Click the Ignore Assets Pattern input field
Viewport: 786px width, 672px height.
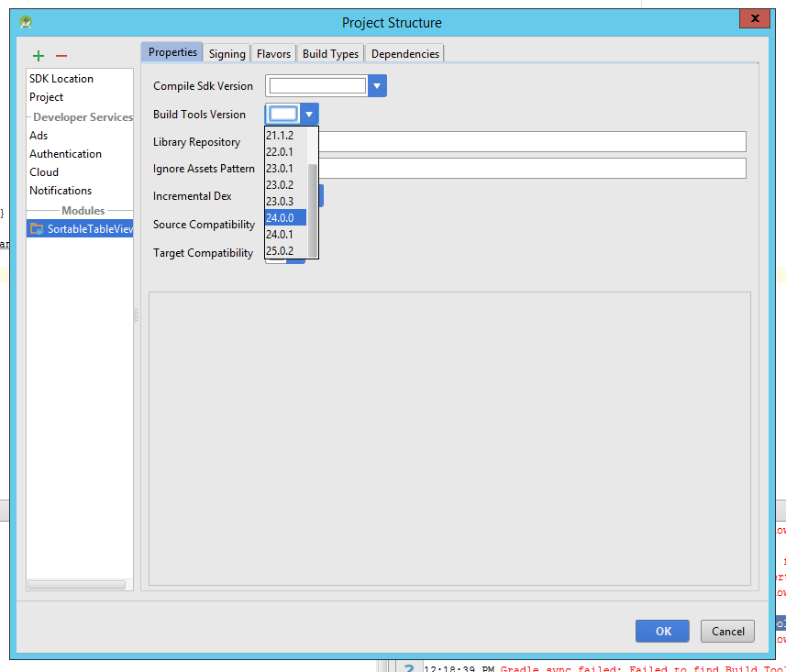(532, 169)
